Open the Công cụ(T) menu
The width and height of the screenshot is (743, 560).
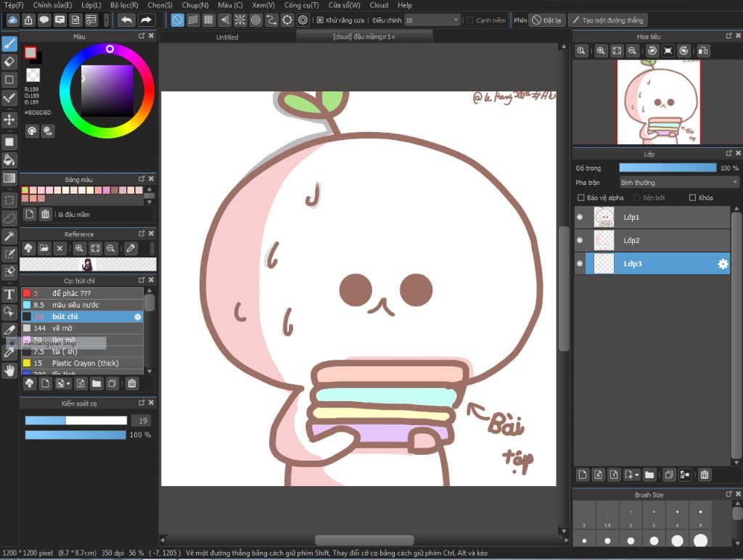coord(301,5)
